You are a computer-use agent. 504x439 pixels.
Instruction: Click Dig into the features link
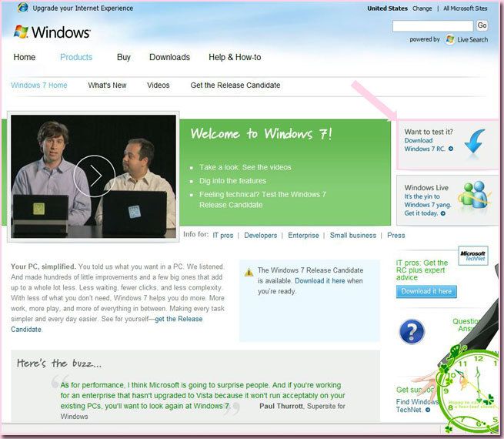click(232, 181)
